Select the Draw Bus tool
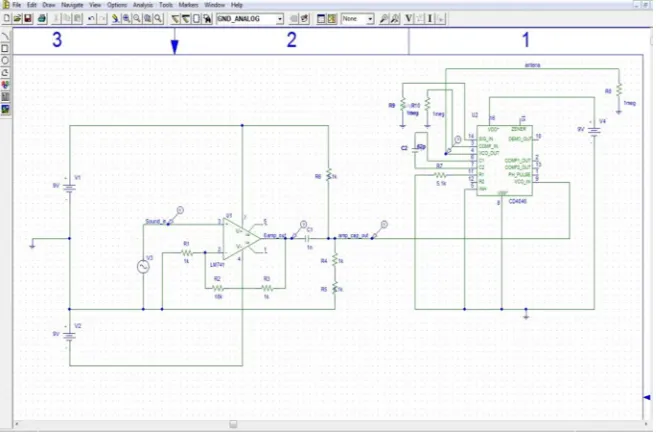This screenshot has width=656, height=436. click(x=186, y=19)
